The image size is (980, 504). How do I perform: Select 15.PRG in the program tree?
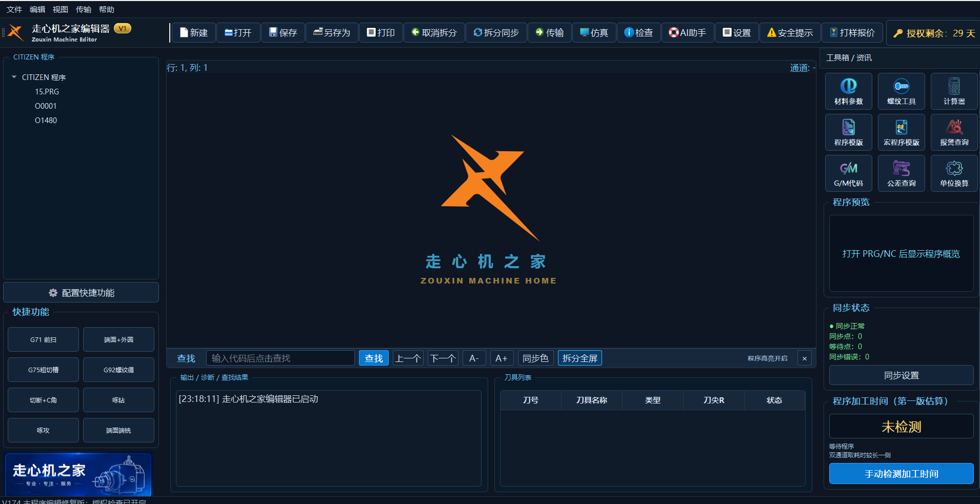47,92
